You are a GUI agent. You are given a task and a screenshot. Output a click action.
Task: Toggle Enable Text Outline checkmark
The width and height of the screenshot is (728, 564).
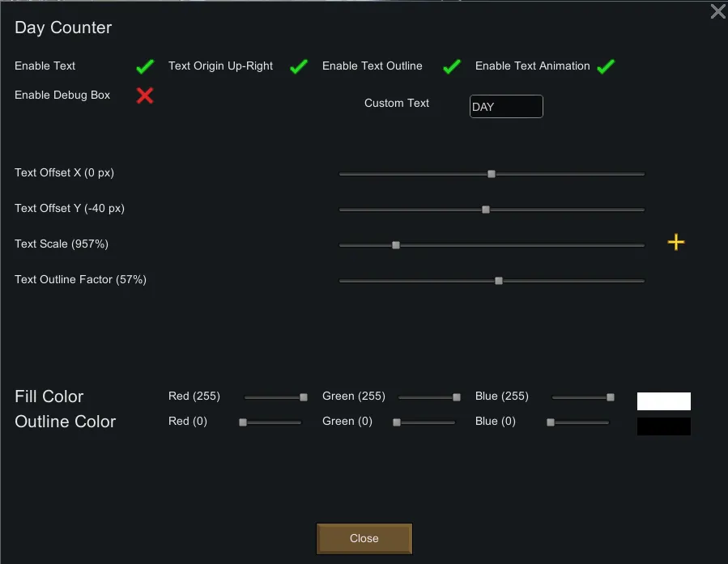(452, 66)
